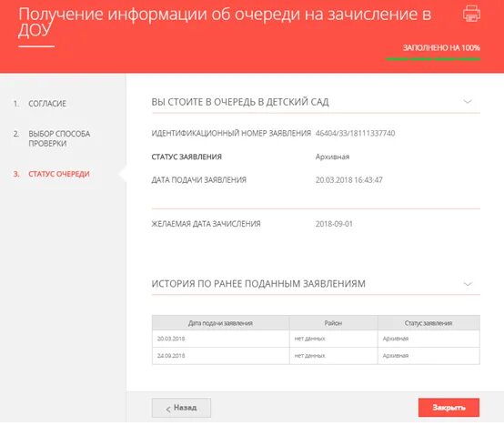Click the page title 'Получение информации об очереди'
This screenshot has height=426, width=504.
(225, 22)
